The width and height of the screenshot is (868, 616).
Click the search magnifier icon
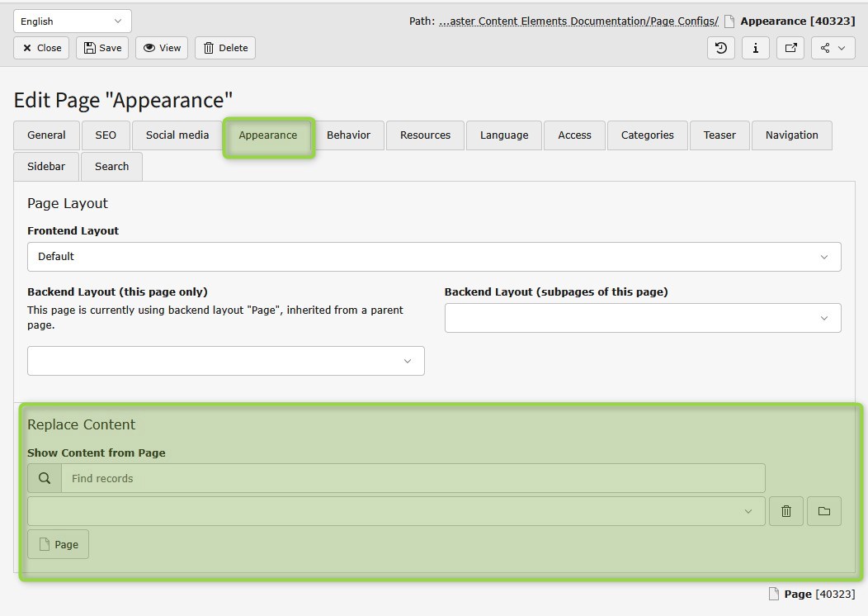45,478
